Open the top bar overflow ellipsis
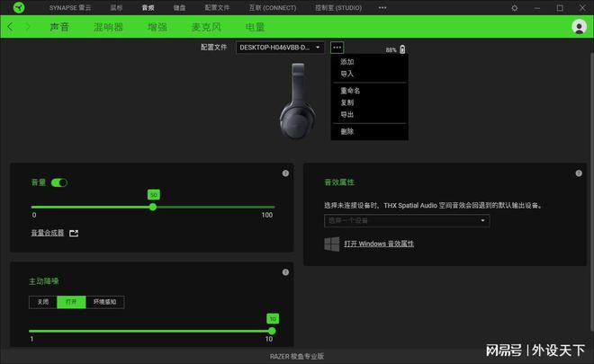 tap(382, 7)
